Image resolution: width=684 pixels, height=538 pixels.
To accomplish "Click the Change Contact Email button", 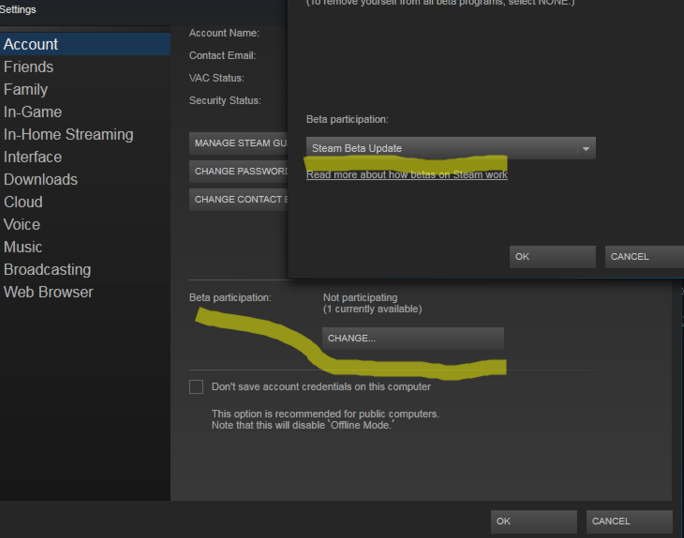I will coord(239,199).
